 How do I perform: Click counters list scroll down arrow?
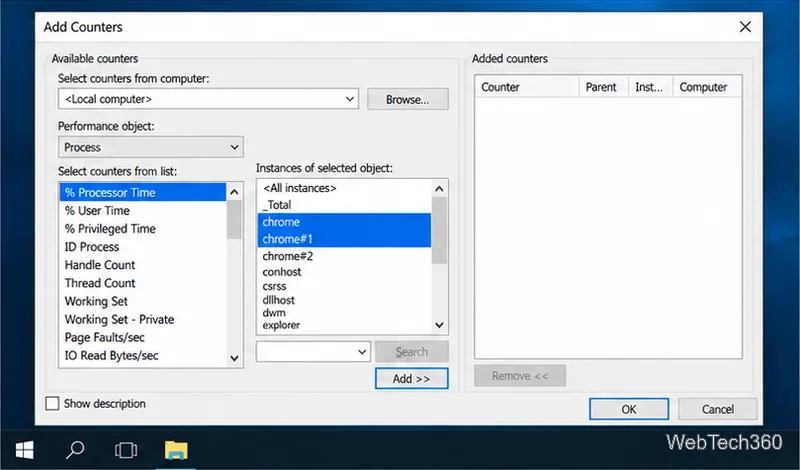(234, 358)
